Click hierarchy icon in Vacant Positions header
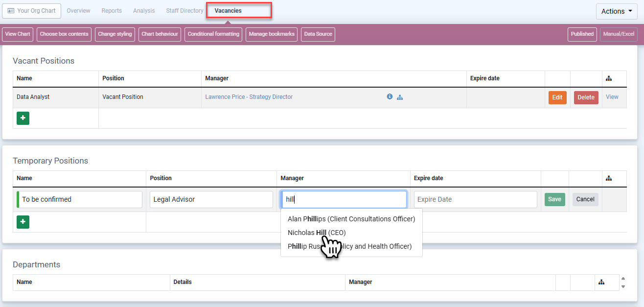 (x=609, y=78)
